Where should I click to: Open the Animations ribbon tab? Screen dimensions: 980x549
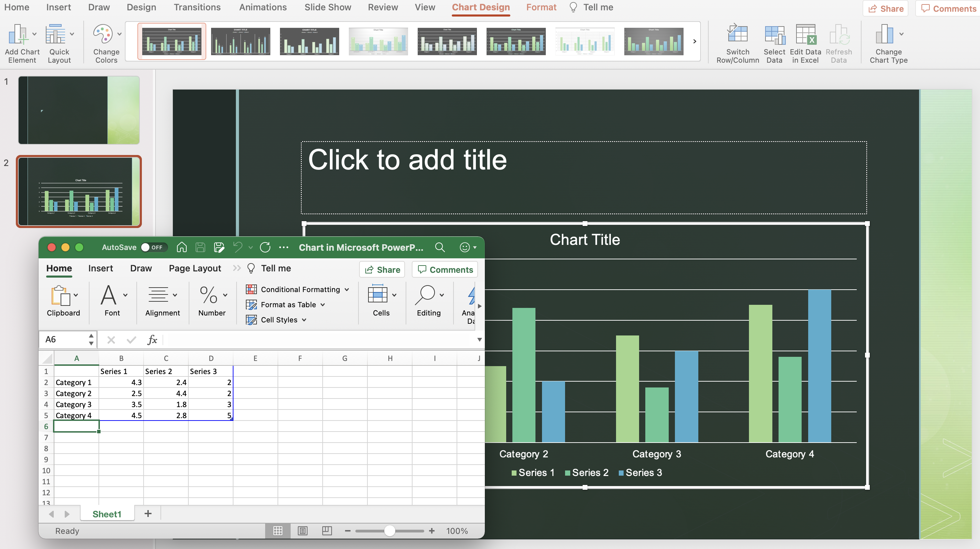pyautogui.click(x=263, y=7)
